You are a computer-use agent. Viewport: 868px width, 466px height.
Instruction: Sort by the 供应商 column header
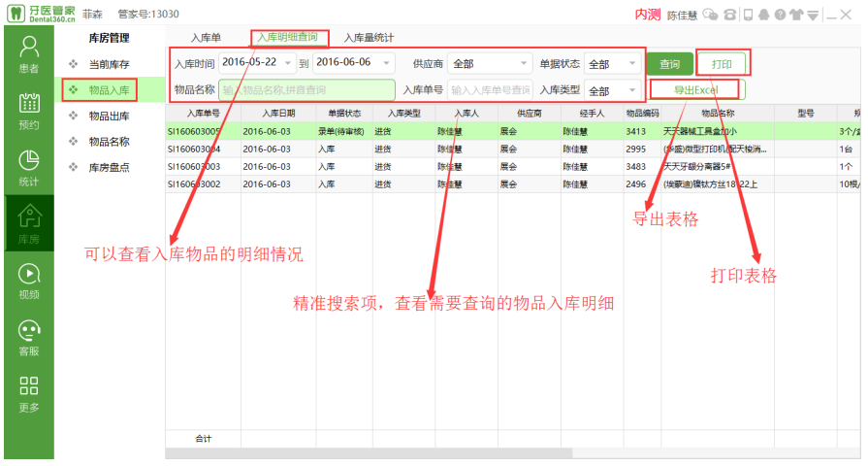pos(530,113)
